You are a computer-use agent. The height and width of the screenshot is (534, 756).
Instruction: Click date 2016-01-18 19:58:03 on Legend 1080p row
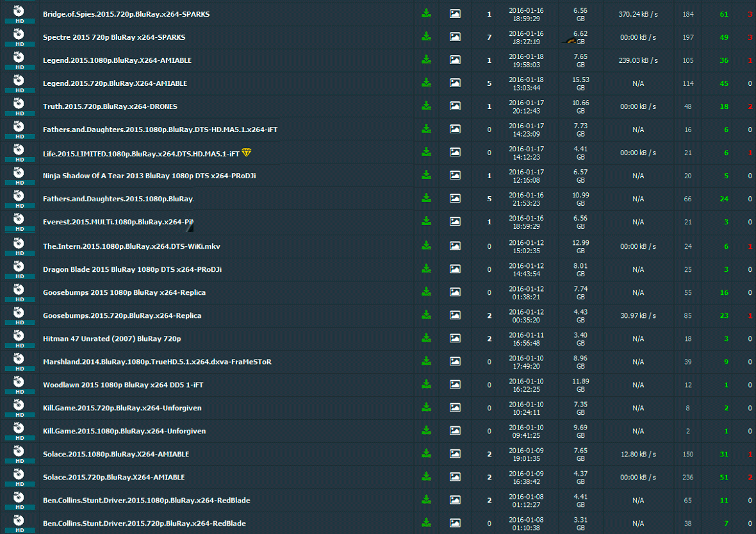click(x=526, y=60)
